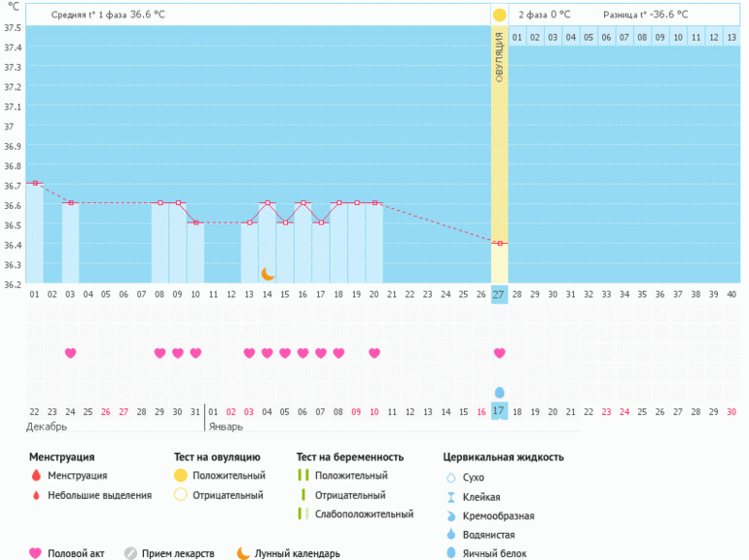Click the Сухо cervical fluid legend icon
The height and width of the screenshot is (560, 749).
click(449, 478)
